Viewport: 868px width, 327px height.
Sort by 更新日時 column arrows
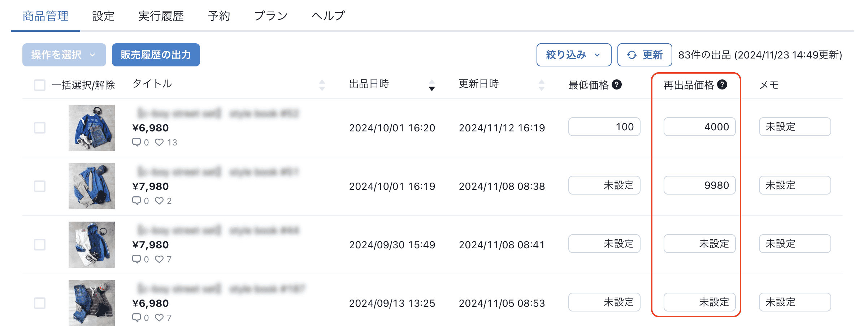(542, 85)
